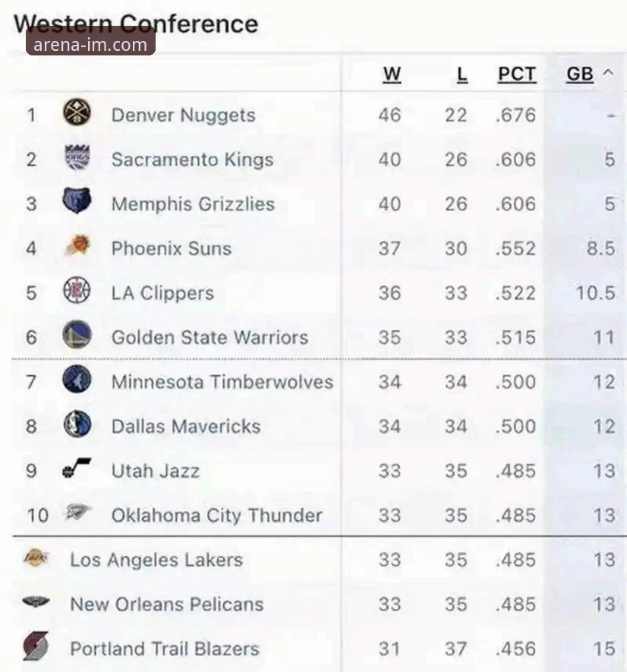Click the Minnesota Timberwolves team name
Viewport: 627px width, 672px height.
click(x=222, y=381)
